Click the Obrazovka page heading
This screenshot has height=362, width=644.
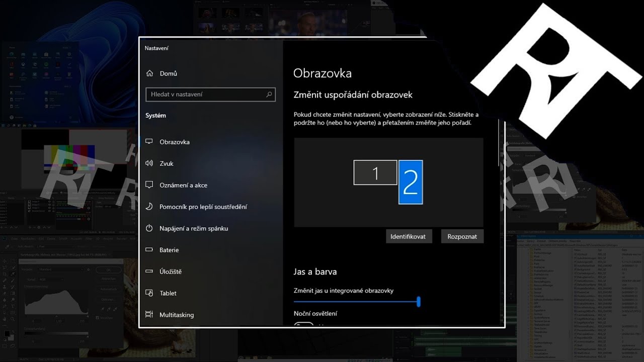(x=323, y=73)
